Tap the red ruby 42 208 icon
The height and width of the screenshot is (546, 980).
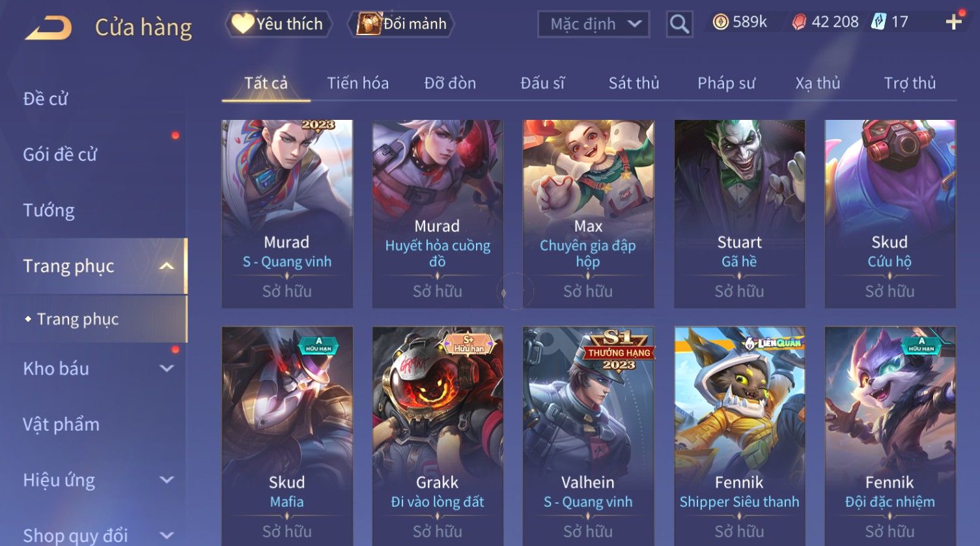pos(799,22)
